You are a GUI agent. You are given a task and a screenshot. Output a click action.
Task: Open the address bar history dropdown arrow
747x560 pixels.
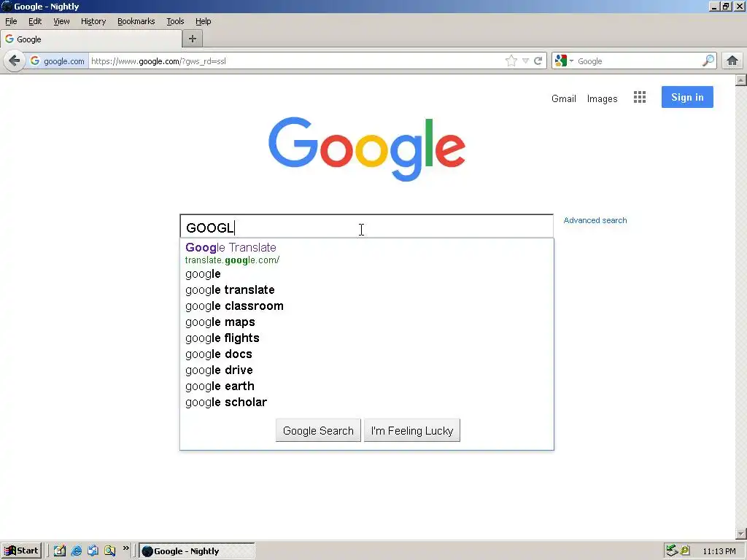(x=525, y=61)
